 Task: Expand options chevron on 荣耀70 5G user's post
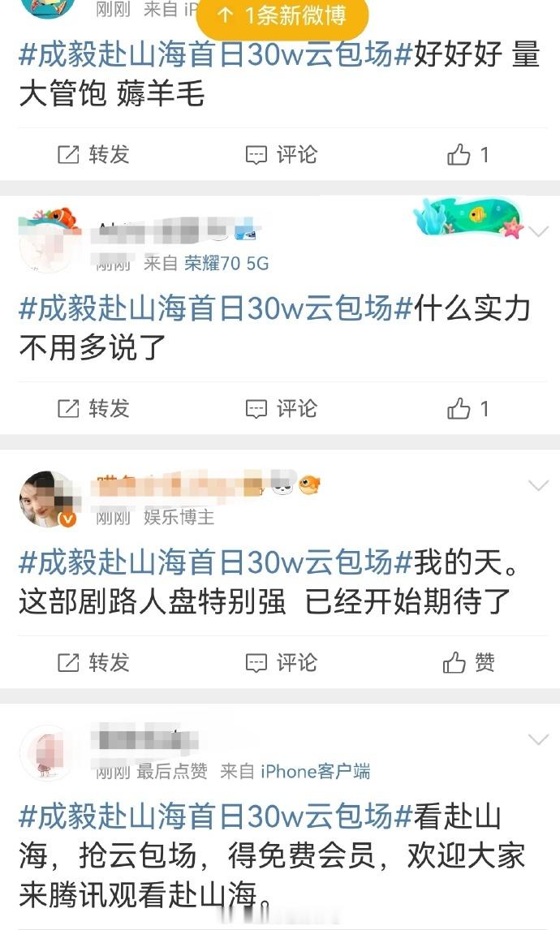click(539, 231)
